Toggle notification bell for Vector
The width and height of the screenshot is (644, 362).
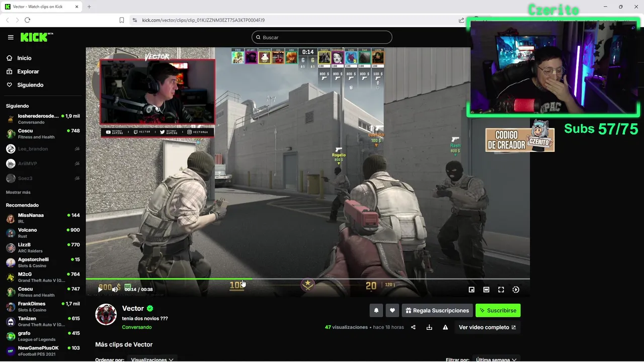(x=376, y=311)
